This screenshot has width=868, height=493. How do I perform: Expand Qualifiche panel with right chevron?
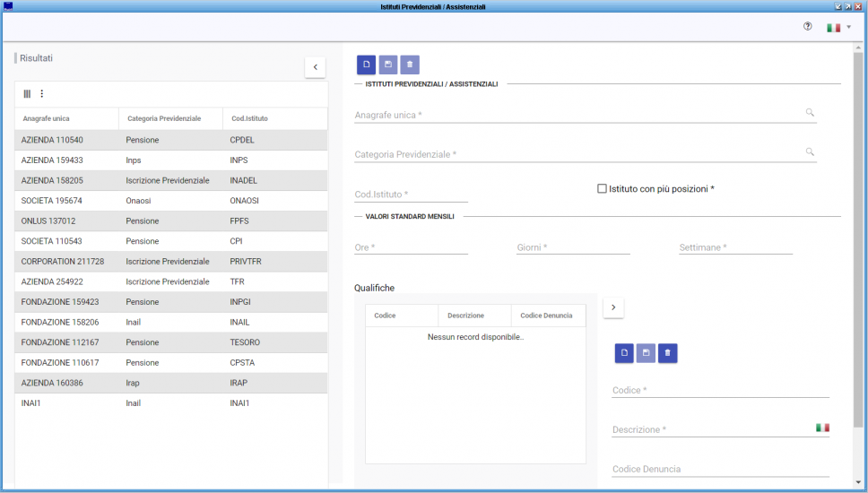coord(613,307)
